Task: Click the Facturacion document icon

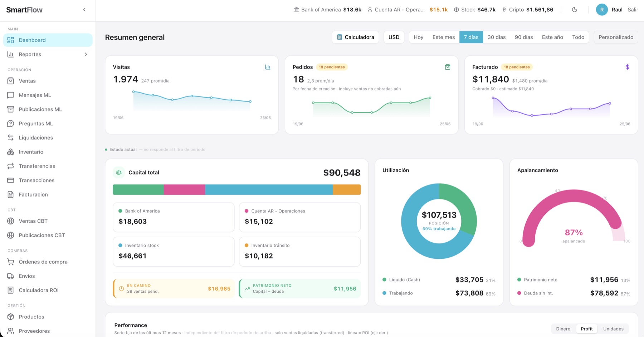Action: pos(11,194)
